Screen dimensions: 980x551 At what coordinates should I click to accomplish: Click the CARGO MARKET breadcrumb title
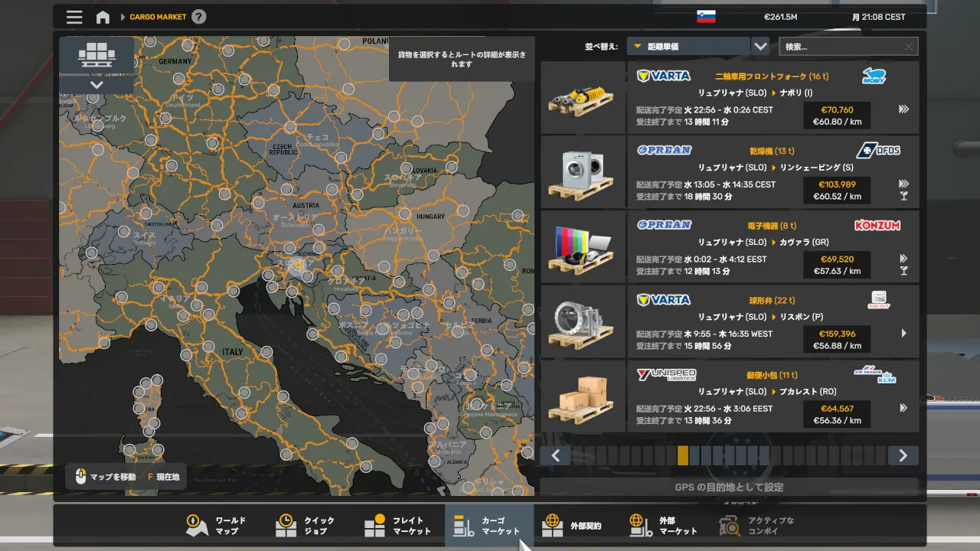[158, 17]
